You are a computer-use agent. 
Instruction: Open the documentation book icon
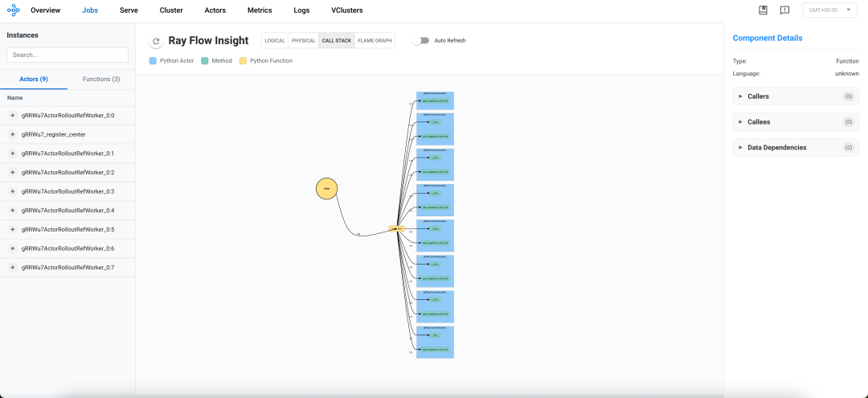[x=763, y=10]
